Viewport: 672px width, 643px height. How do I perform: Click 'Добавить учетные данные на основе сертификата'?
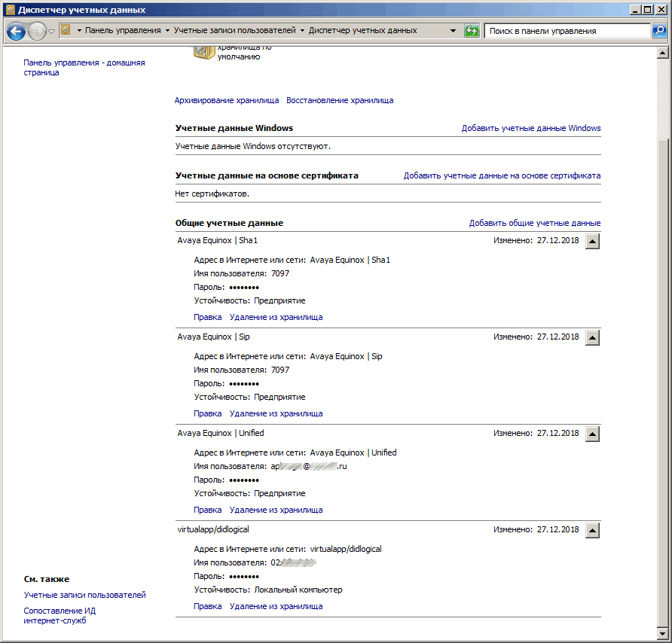[502, 175]
